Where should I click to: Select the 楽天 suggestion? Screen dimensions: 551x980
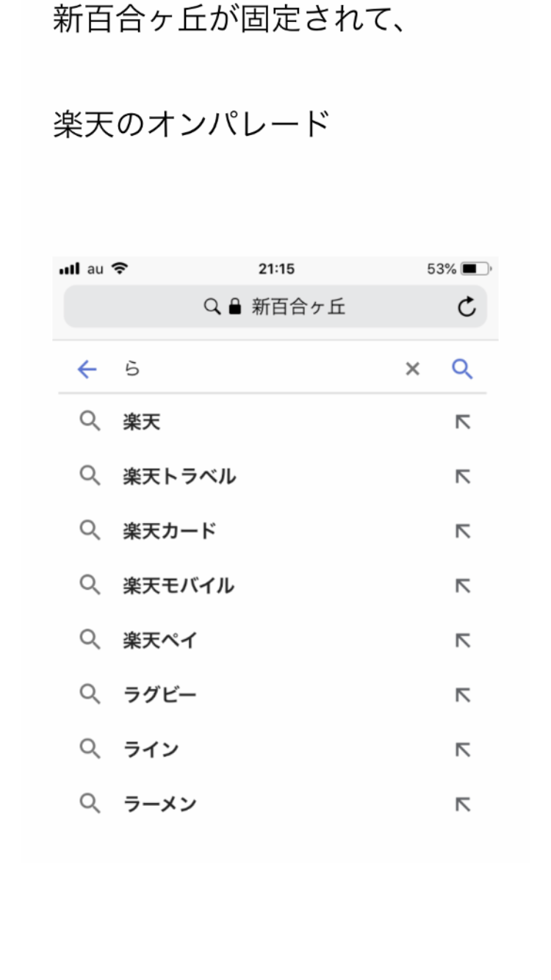[x=142, y=422]
